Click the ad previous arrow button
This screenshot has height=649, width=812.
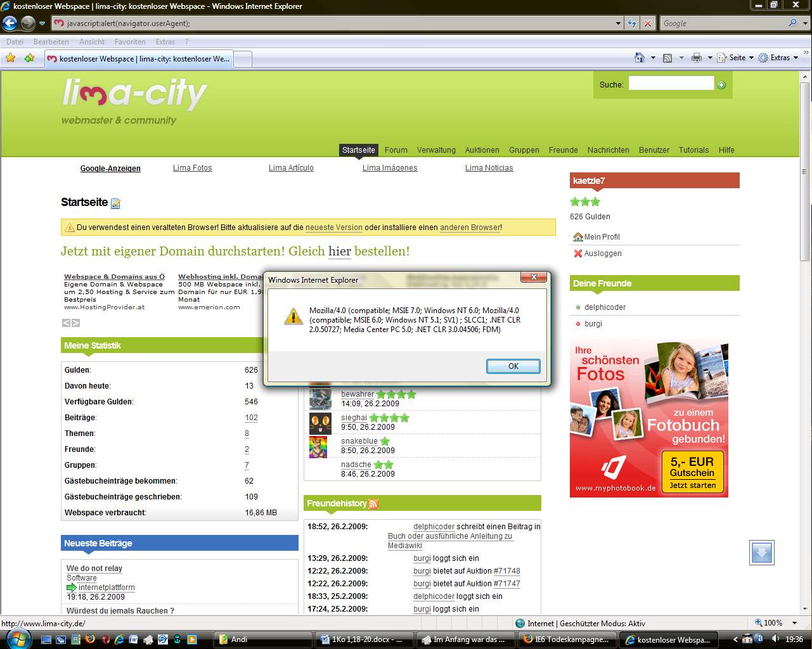pyautogui.click(x=66, y=323)
